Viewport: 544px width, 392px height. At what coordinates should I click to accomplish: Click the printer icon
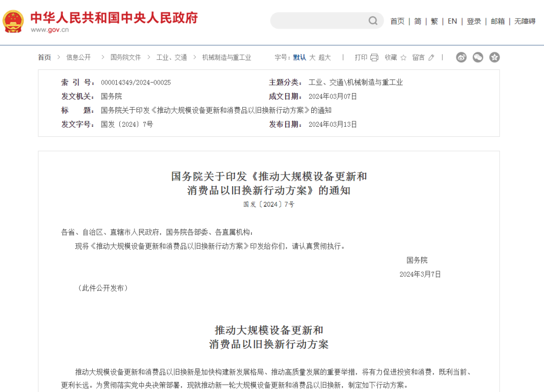click(374, 57)
